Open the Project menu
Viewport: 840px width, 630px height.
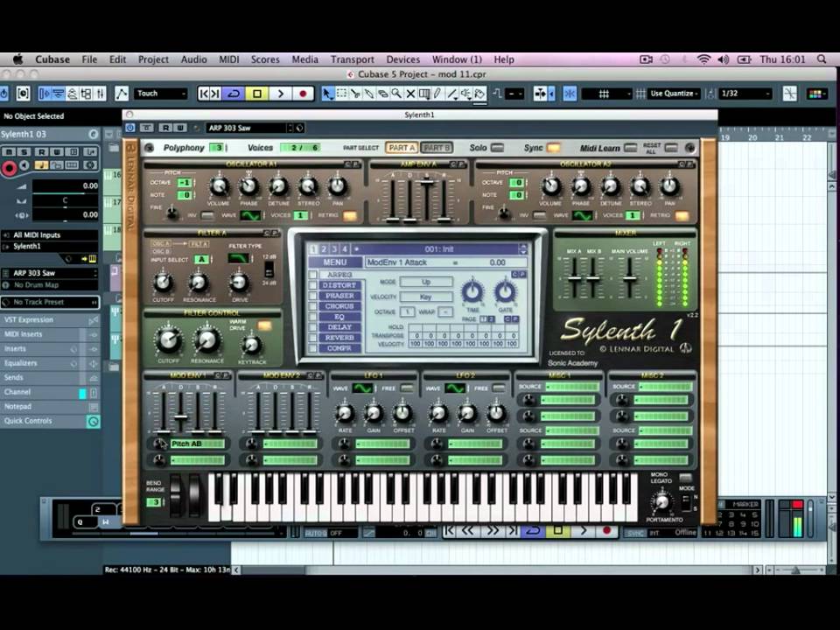[x=153, y=59]
